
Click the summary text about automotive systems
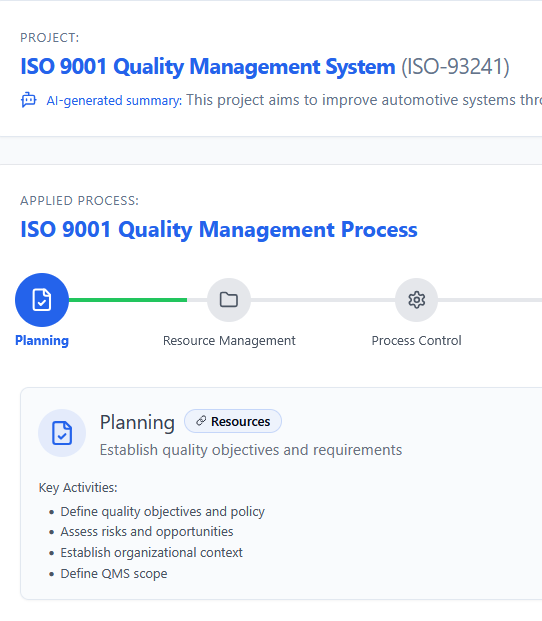click(364, 100)
